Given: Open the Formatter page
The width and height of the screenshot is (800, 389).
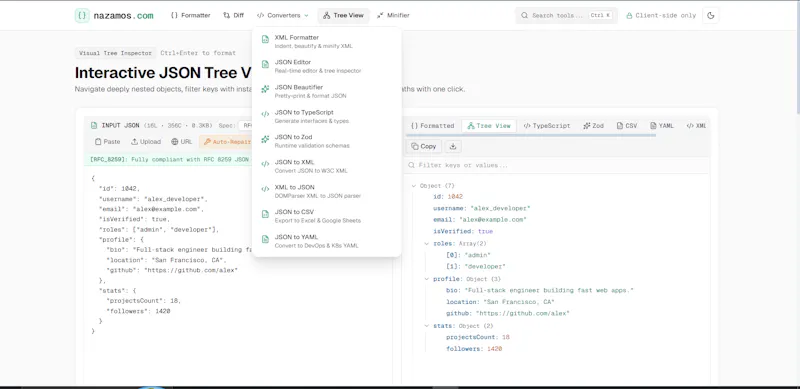Looking at the screenshot, I should pyautogui.click(x=190, y=15).
